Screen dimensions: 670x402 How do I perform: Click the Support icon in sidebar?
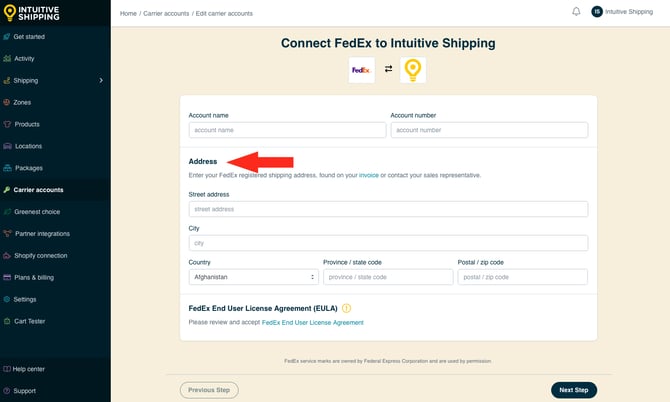pos(7,390)
